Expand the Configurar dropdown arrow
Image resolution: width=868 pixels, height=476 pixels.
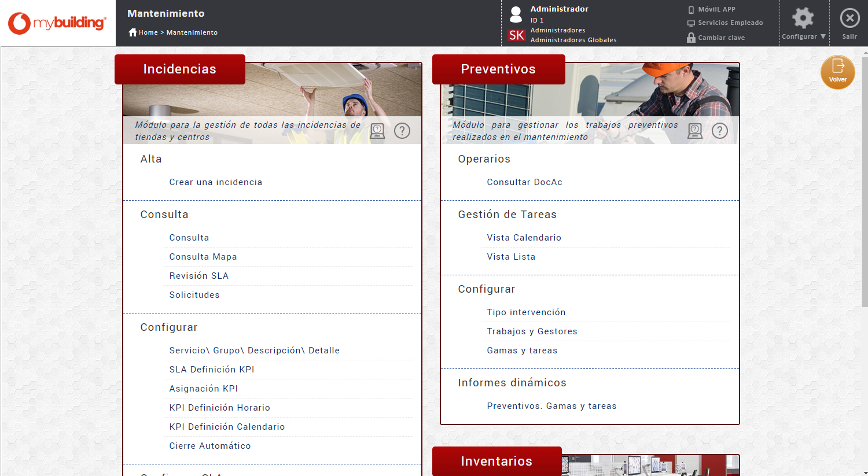tap(823, 36)
